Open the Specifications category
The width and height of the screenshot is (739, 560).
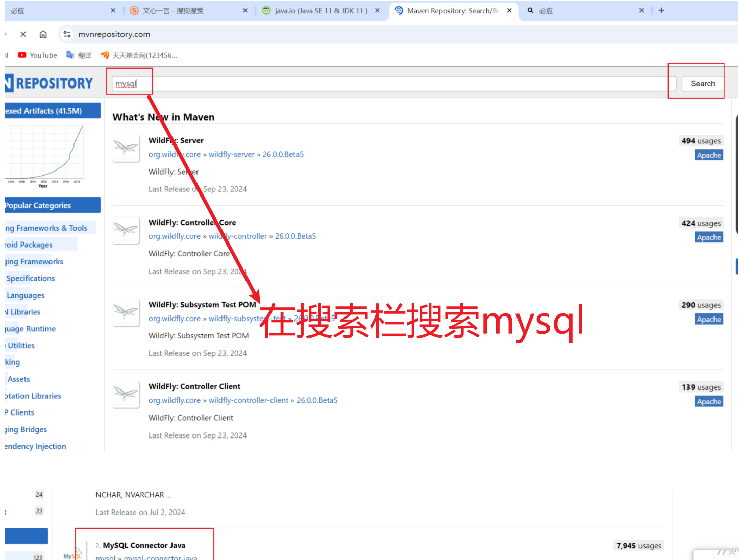[x=31, y=278]
